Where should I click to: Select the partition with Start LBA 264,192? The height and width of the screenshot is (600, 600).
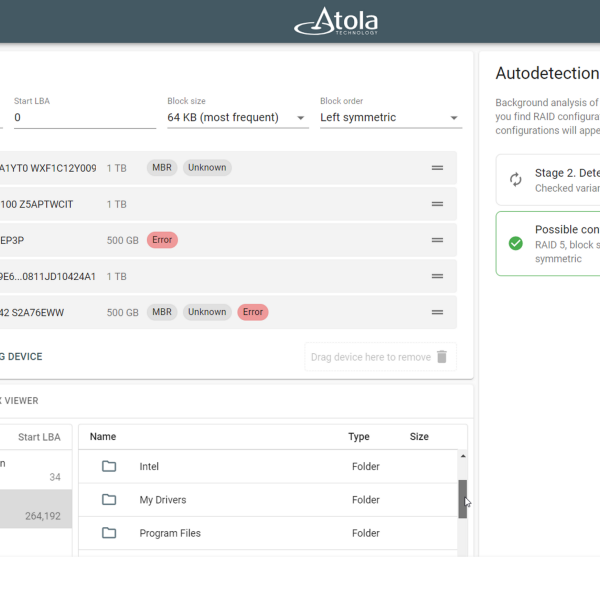[36, 509]
